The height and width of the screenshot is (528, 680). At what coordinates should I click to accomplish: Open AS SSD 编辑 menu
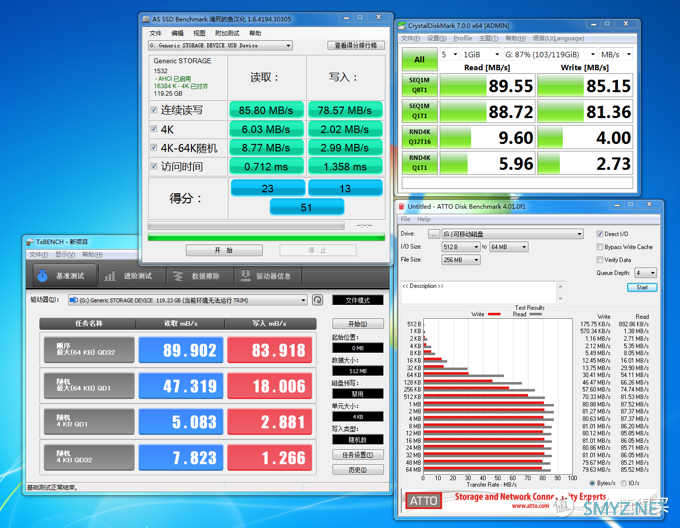[177, 33]
